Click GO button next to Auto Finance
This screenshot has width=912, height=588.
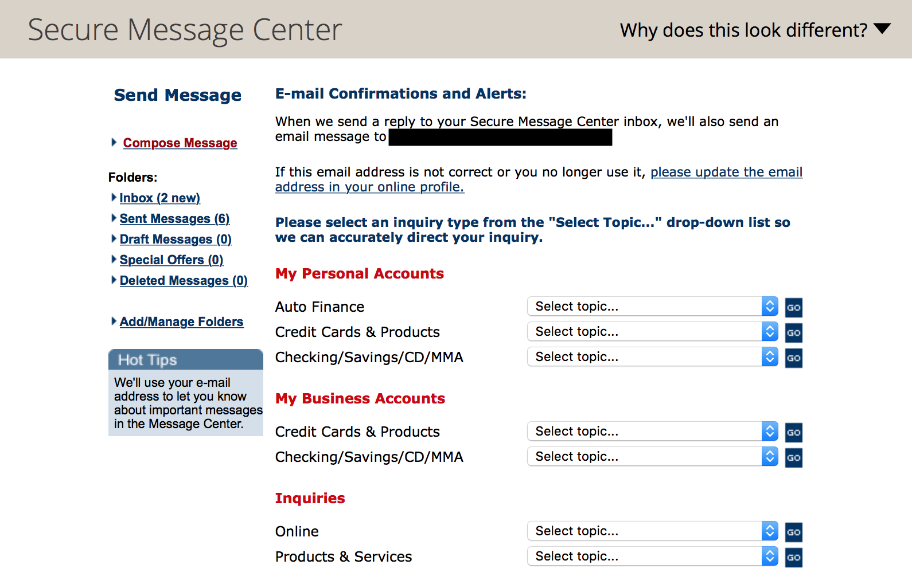tap(793, 307)
